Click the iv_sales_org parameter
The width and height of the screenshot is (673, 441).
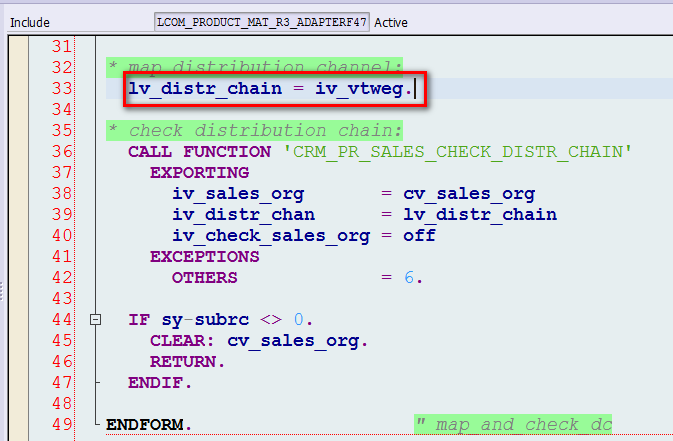[x=238, y=194]
